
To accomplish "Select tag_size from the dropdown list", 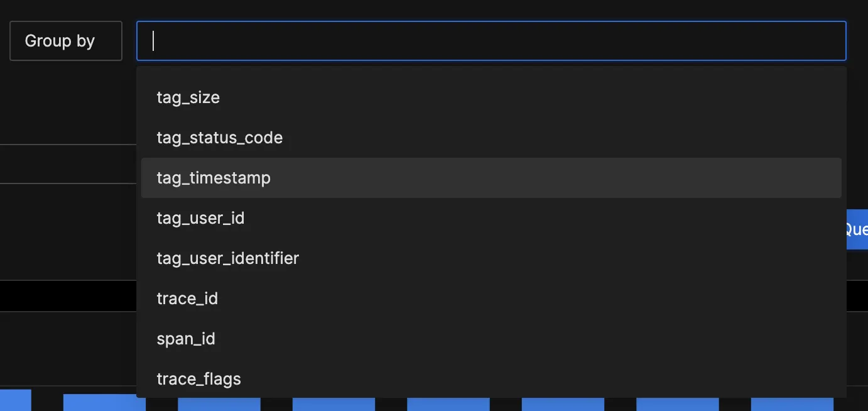I will click(491, 97).
